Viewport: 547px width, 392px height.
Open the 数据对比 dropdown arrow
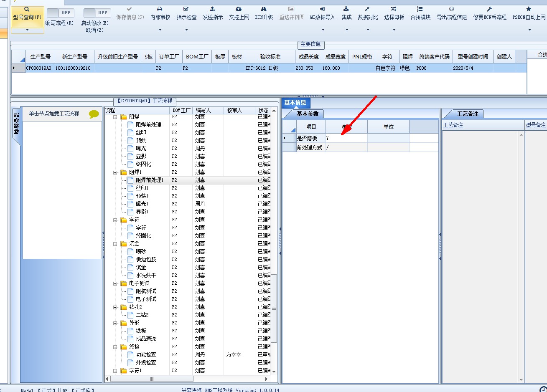tap(367, 30)
